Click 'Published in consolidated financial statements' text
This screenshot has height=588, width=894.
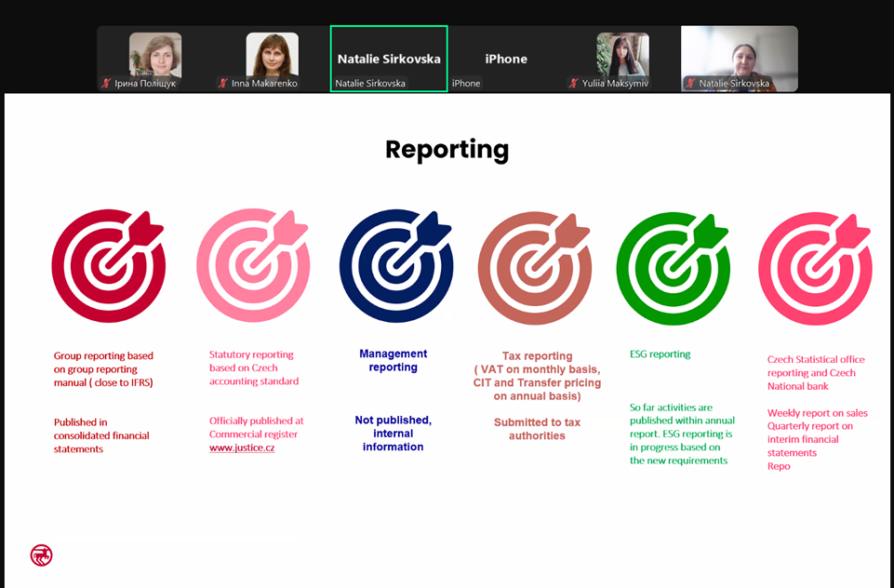(x=101, y=435)
